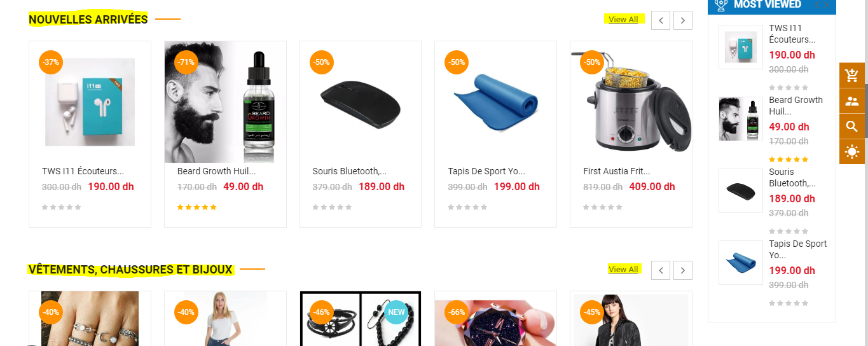
Task: Click the rings product with -40% badge
Action: coord(90,319)
